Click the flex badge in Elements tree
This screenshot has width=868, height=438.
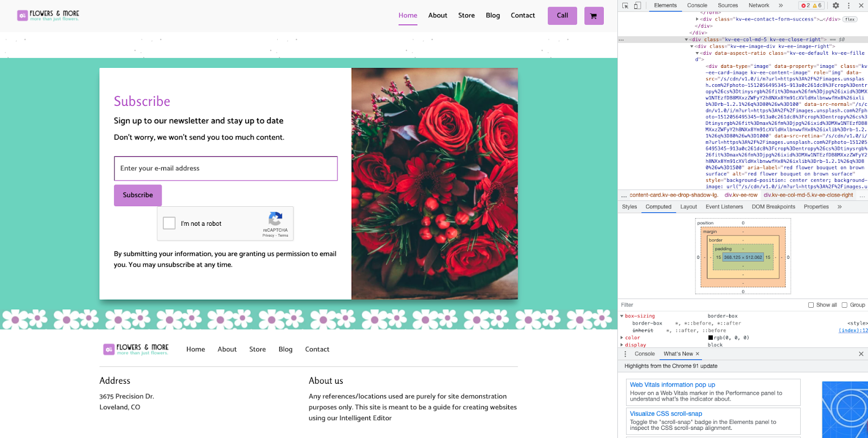pyautogui.click(x=850, y=20)
